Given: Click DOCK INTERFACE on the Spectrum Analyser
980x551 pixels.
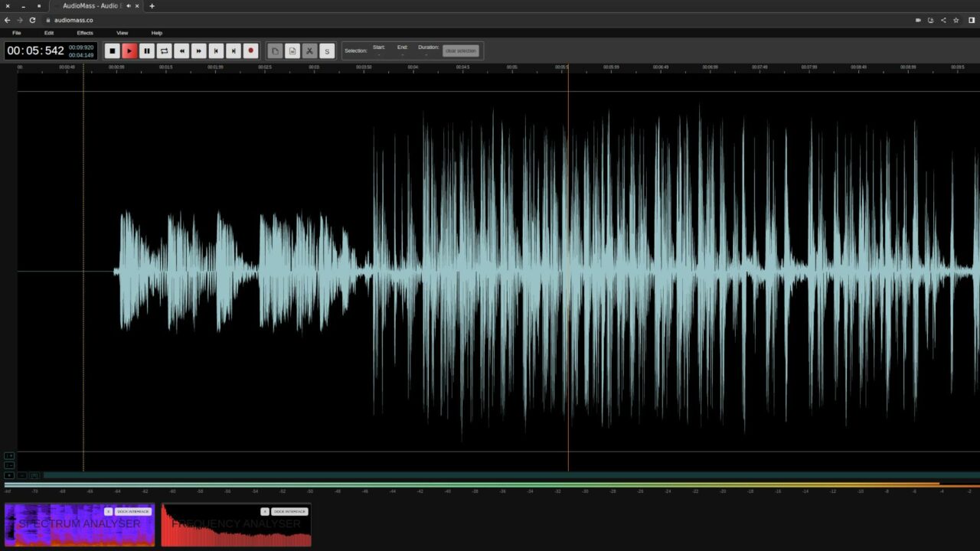Looking at the screenshot, I should pos(132,511).
